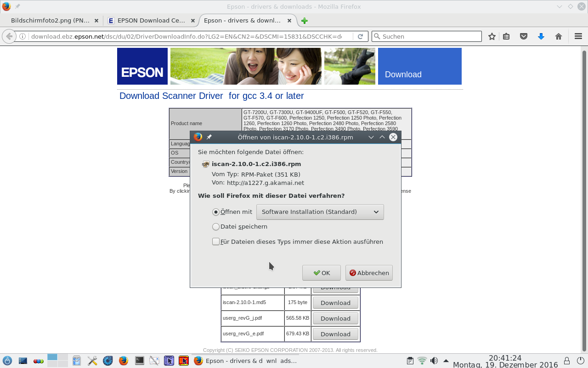The width and height of the screenshot is (588, 368).
Task: Check 'Für Dateien dieses Typs immer' checkbox
Action: click(216, 241)
